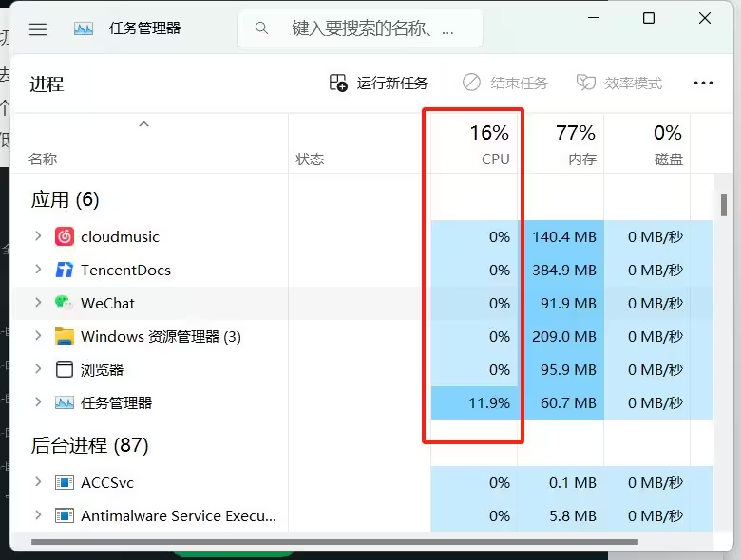Select the cloudmusic process name
741x560 pixels.
pyautogui.click(x=120, y=236)
